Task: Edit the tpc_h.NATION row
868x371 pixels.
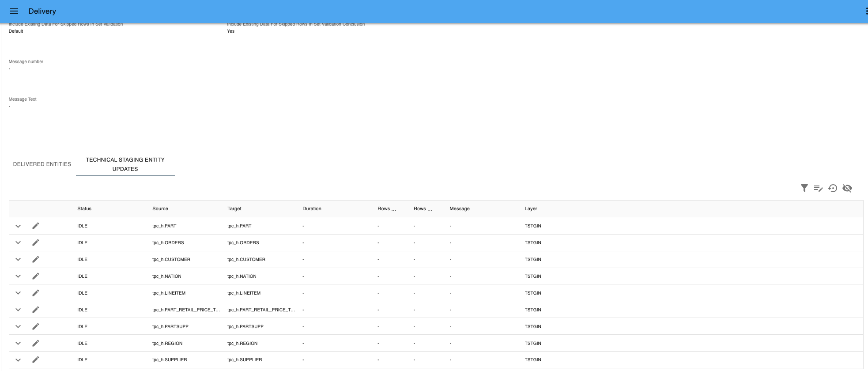Action: 36,276
